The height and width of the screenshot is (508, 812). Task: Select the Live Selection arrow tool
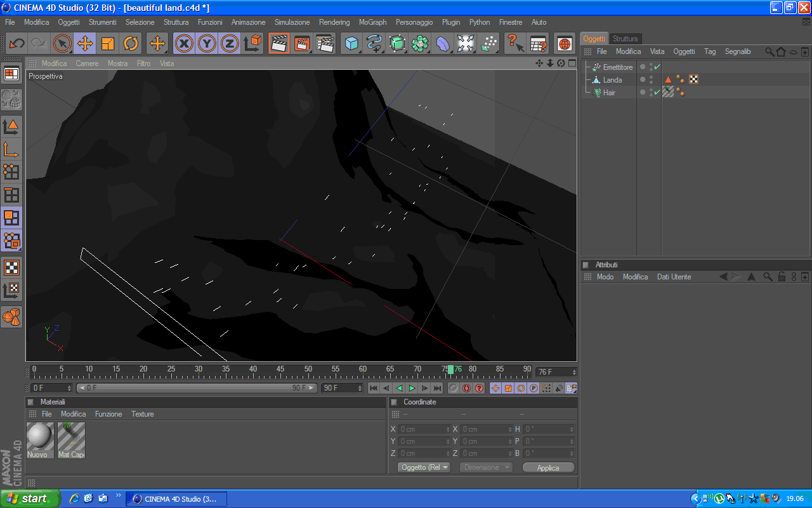point(62,43)
